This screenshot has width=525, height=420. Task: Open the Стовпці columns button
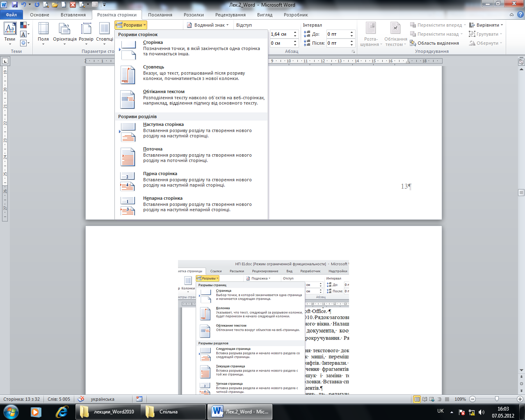pyautogui.click(x=105, y=33)
